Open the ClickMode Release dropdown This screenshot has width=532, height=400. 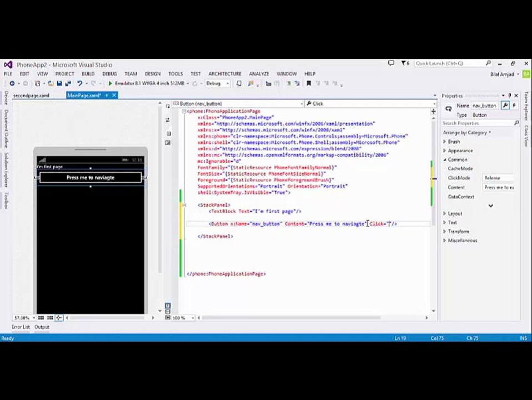coord(498,178)
